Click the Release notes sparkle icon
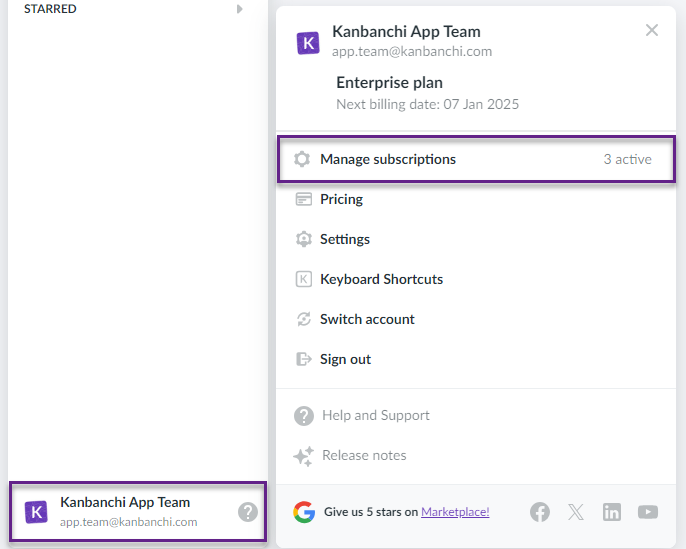 [304, 456]
